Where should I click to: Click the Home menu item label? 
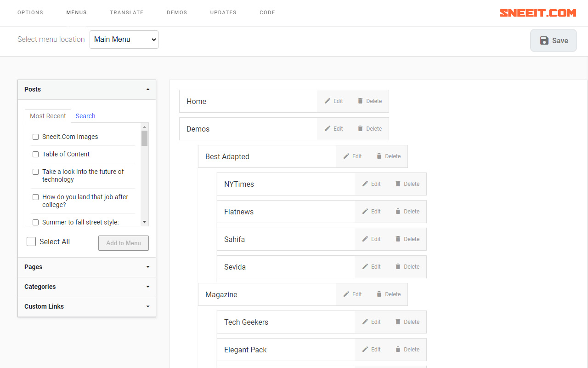(x=196, y=101)
